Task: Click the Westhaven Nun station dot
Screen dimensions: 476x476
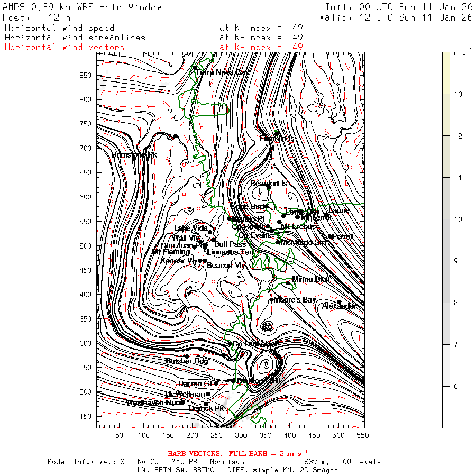Action: (183, 402)
